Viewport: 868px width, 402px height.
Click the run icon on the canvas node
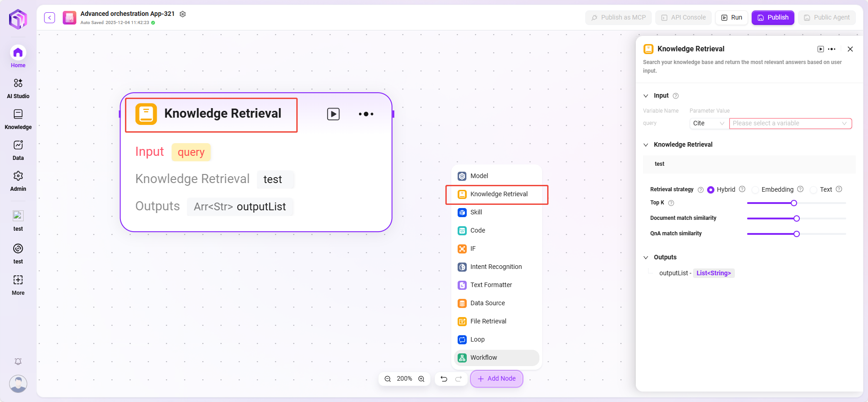333,114
